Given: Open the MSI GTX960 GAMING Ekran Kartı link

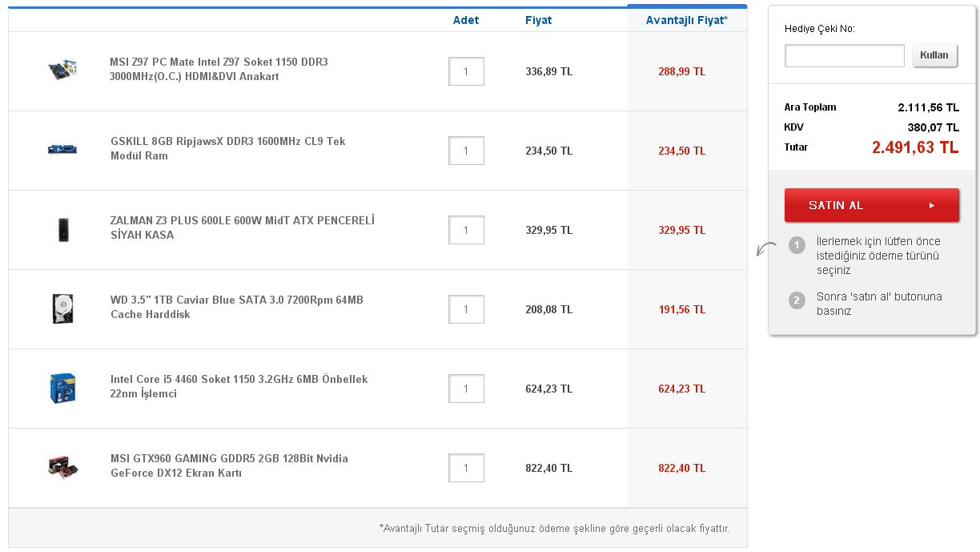Looking at the screenshot, I should tap(229, 466).
